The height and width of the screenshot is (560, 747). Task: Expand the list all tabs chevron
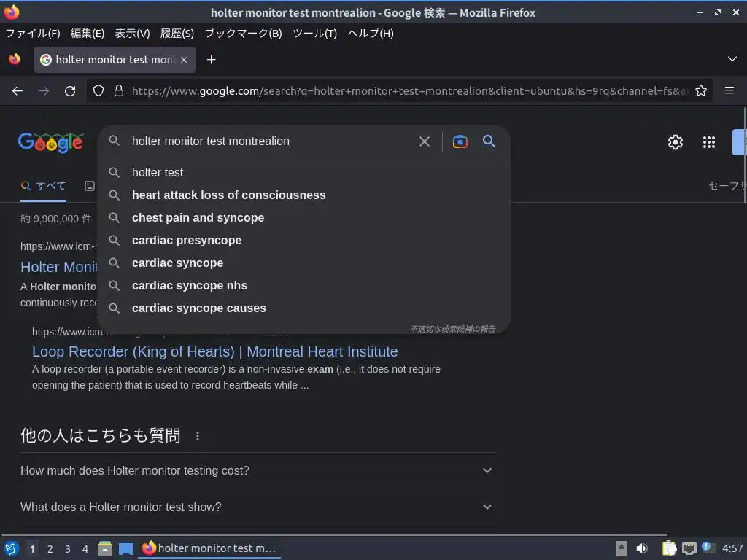click(732, 59)
